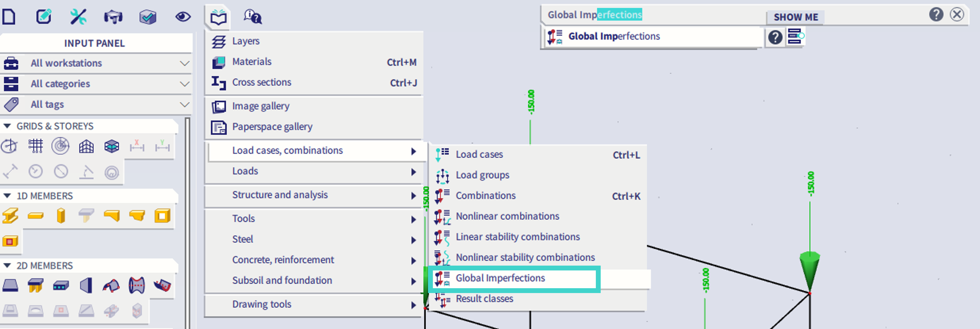Select the rectangular grid icon

(x=35, y=146)
